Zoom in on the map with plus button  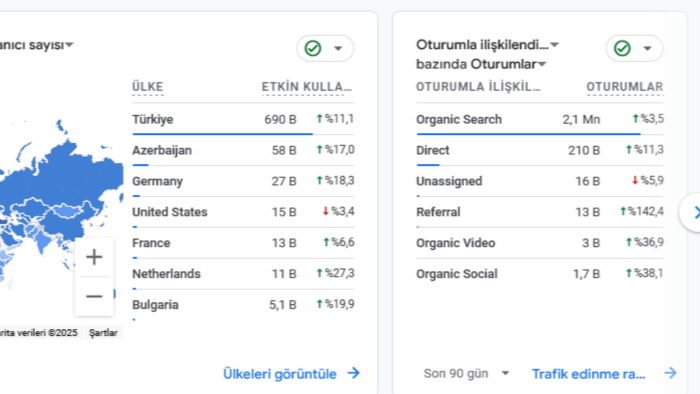pyautogui.click(x=94, y=257)
